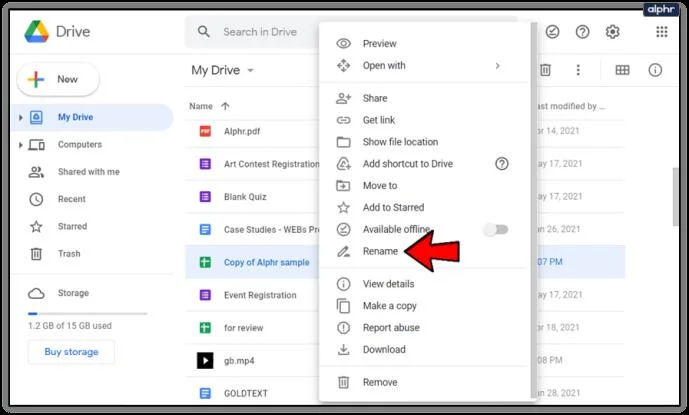Expand the My Drive tree arrow in sidebar

20,117
